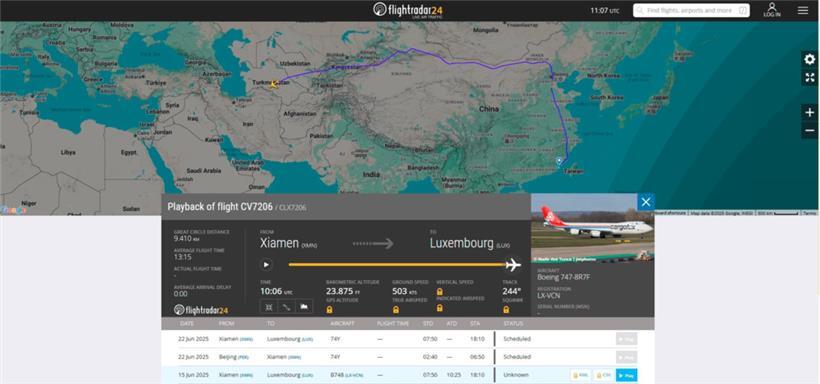Click the locked GPS altitude icon
The width and height of the screenshot is (820, 384).
[329, 309]
